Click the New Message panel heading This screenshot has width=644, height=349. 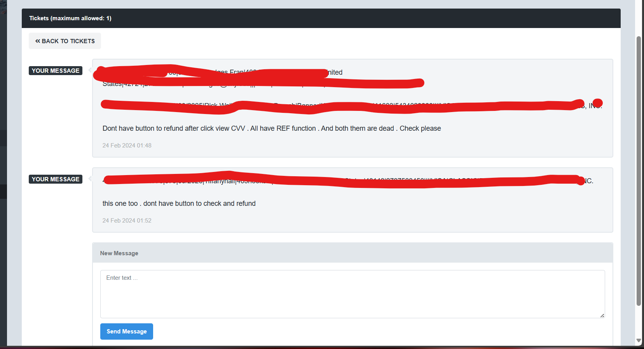pyautogui.click(x=119, y=253)
